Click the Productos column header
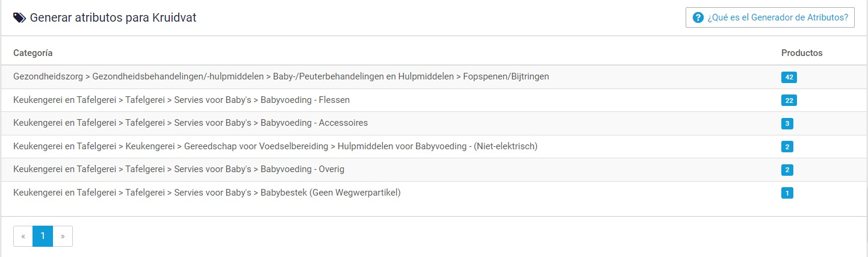 pos(802,53)
